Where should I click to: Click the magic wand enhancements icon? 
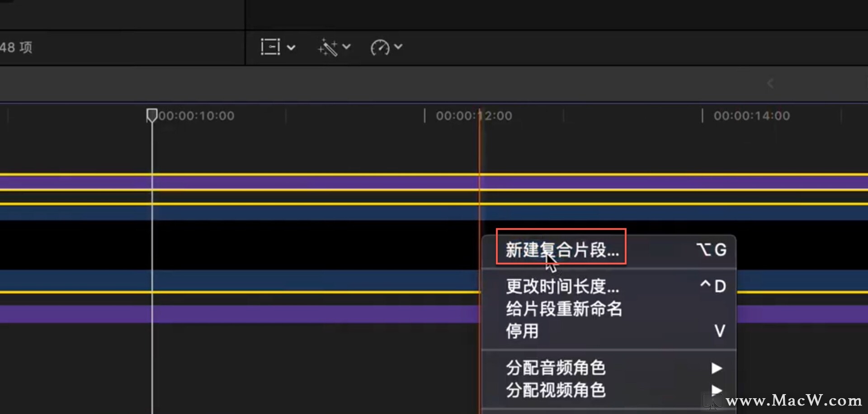(x=328, y=47)
